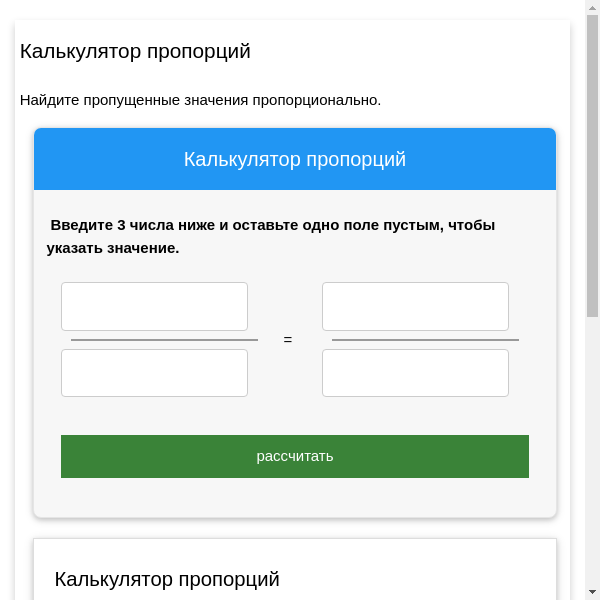Click the top page title Калькулятор пропорций
The image size is (600, 600).
click(135, 51)
